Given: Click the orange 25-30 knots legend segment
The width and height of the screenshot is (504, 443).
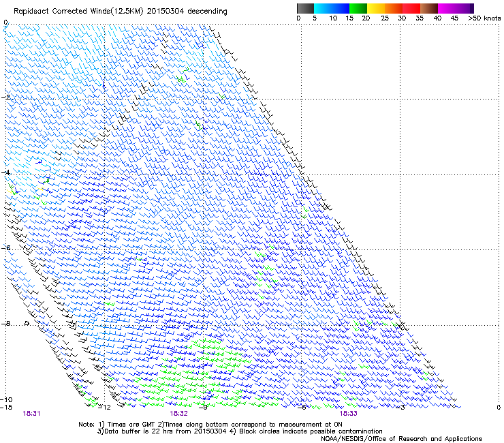Looking at the screenshot, I should 394,8.
